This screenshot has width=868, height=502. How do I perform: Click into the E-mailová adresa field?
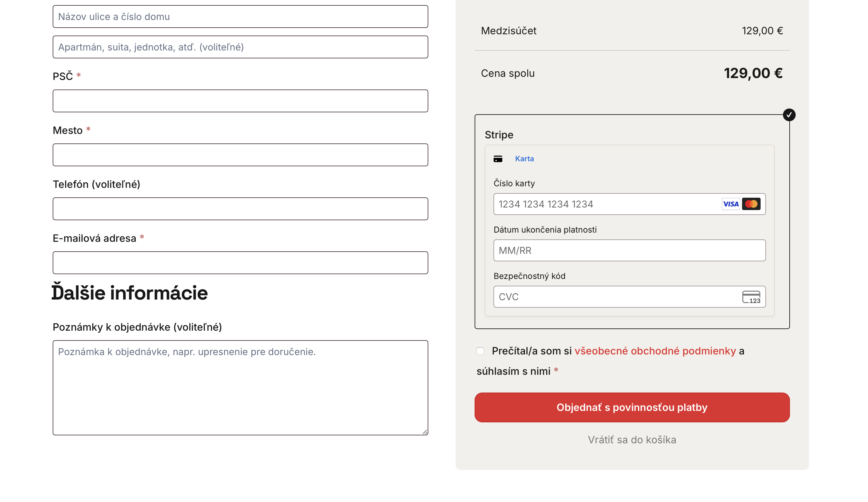[x=240, y=263]
